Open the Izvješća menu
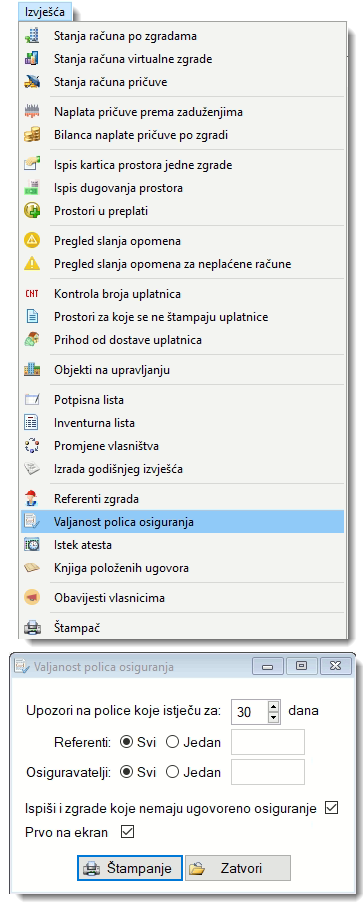 click(x=45, y=11)
